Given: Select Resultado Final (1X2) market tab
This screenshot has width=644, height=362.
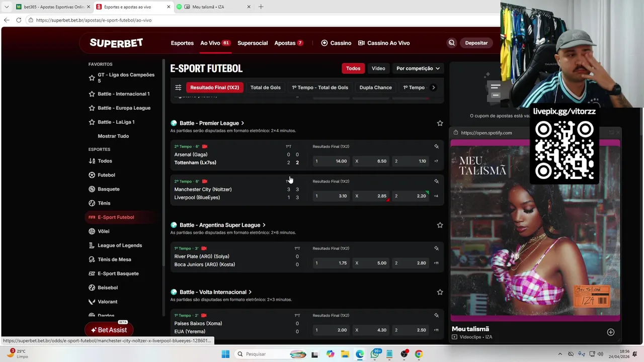Looking at the screenshot, I should pyautogui.click(x=214, y=87).
